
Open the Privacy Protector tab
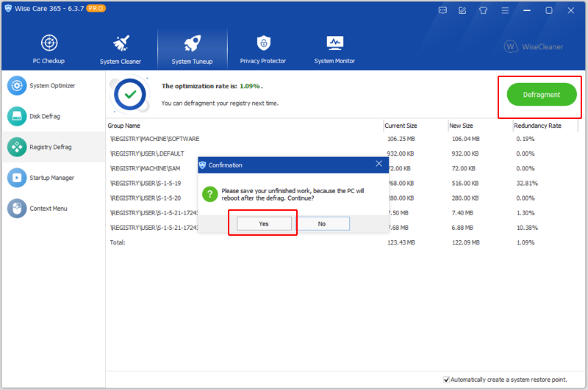click(263, 48)
